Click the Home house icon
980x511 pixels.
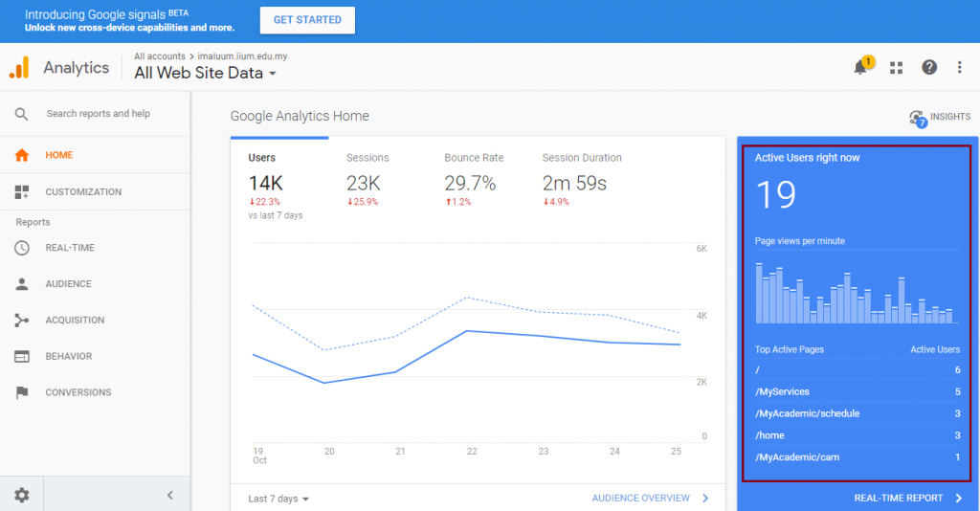point(22,155)
